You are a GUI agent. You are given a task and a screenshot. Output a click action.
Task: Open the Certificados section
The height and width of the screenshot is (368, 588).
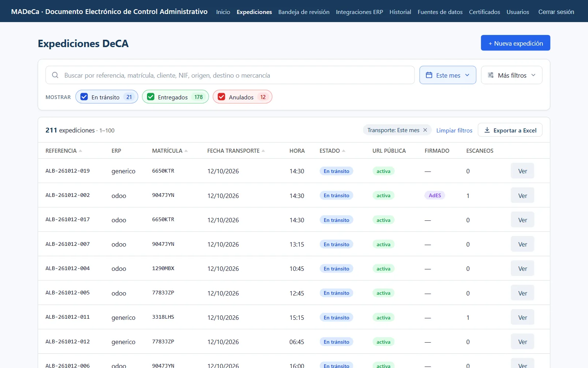coord(484,12)
